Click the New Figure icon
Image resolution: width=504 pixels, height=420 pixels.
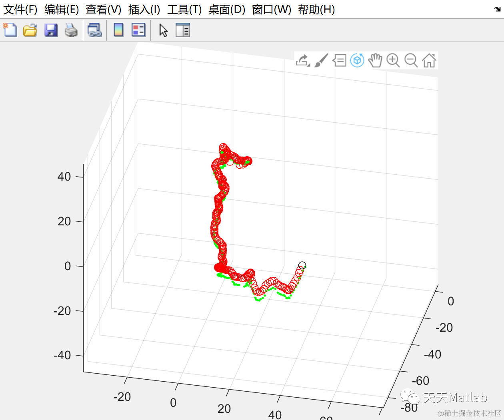coord(10,30)
